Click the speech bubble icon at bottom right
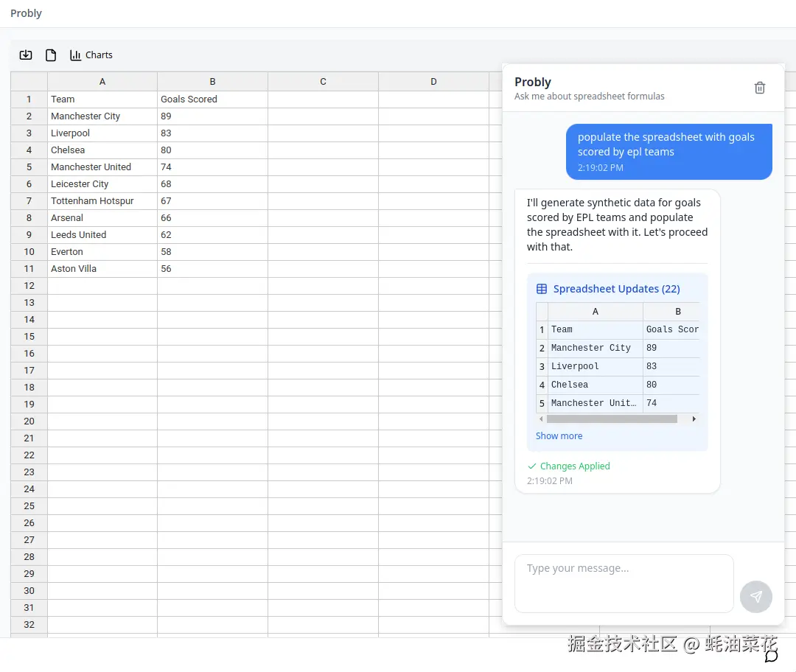Screen dimensions: 796x672 (771, 656)
